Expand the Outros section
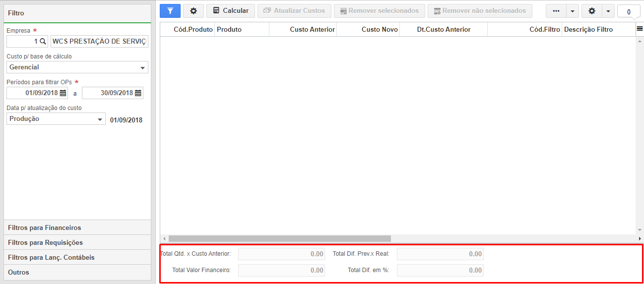Viewport: 644px width, 284px height. (77, 272)
